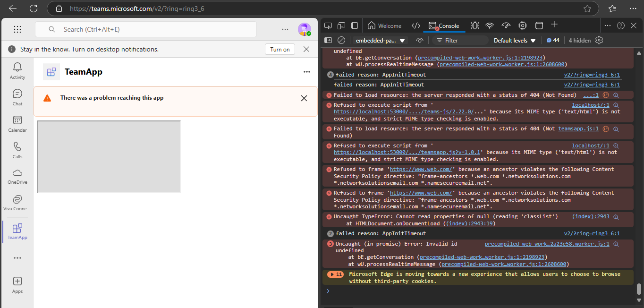Open Chat in the Teams sidebar
This screenshot has height=308, width=644.
(x=17, y=97)
